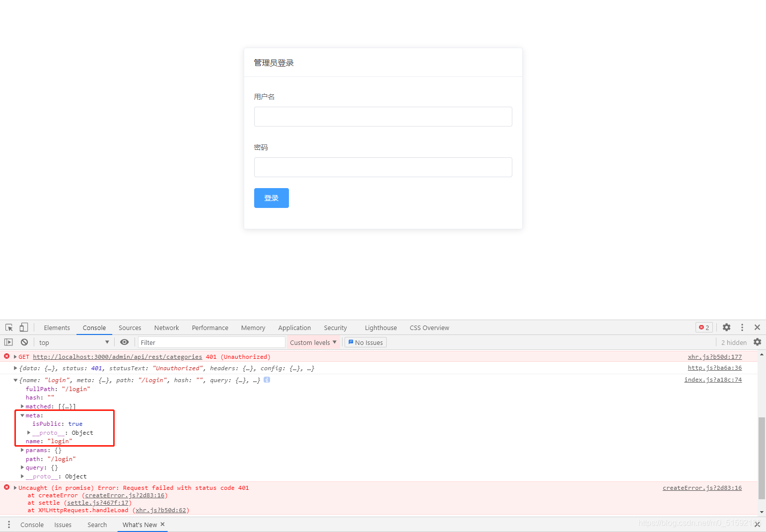Open createError.js?2d83:16 link at right edge
Viewport: 766px width, 532px height.
pos(702,488)
